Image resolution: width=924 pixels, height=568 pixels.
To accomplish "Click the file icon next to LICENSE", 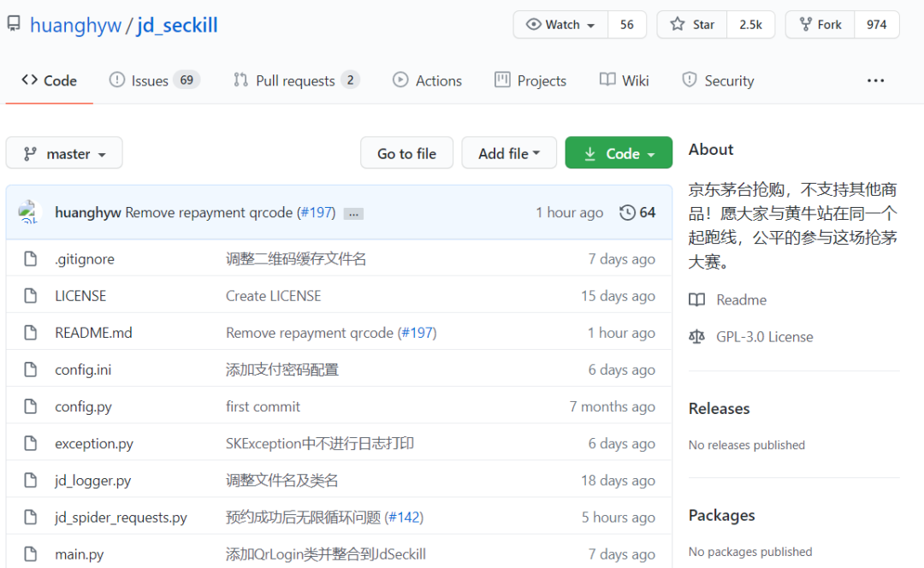I will pos(30,295).
